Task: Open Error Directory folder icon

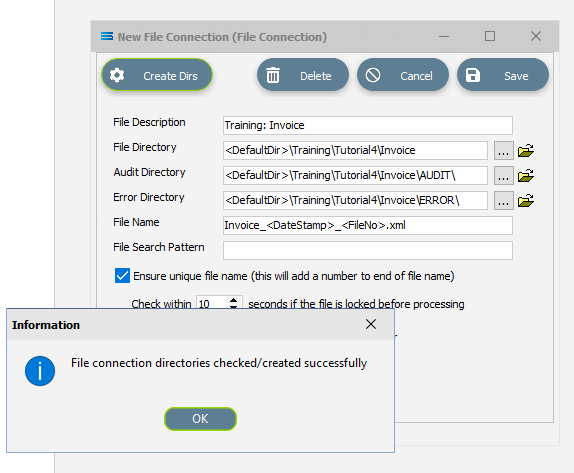Action: (526, 201)
